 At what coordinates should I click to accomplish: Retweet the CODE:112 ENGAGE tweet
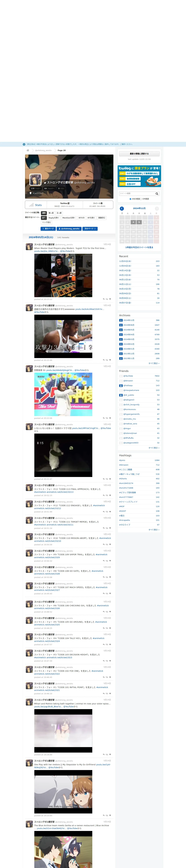(107, 512)
